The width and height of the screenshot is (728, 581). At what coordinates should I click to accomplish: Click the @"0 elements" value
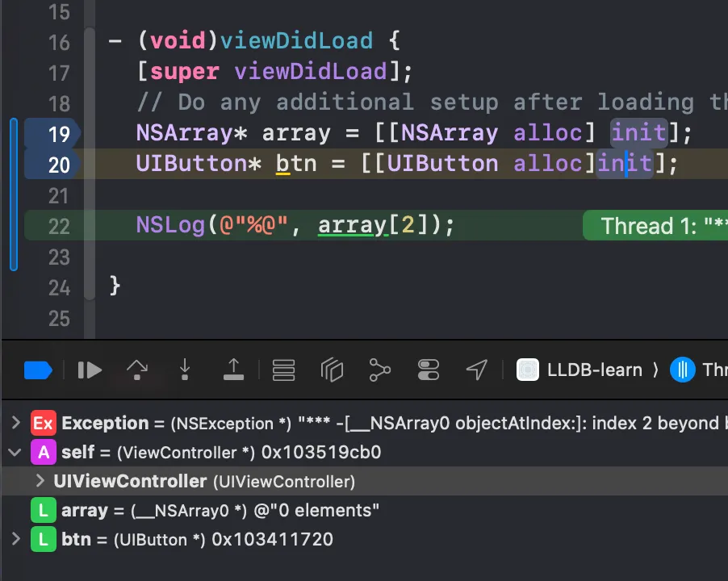point(316,510)
